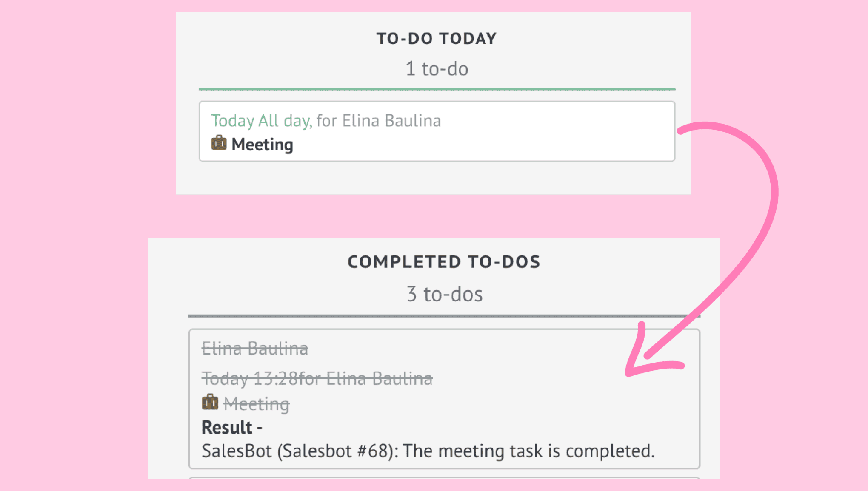Click the green divider line under To-Do Today
868x491 pixels.
click(x=437, y=89)
